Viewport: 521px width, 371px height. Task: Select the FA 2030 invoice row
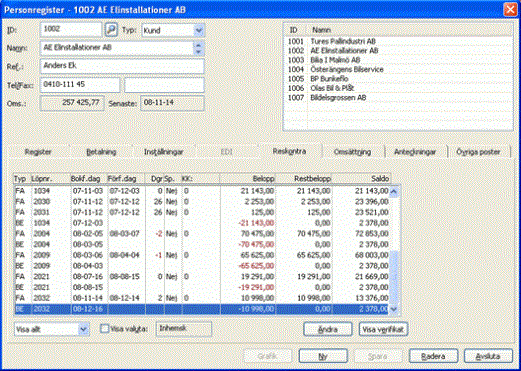[x=202, y=202]
